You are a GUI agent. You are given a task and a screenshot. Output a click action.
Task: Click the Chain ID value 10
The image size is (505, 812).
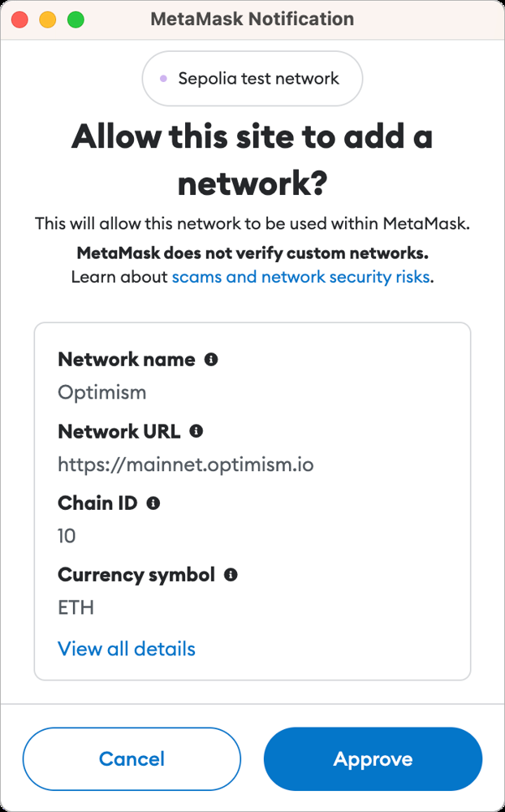[67, 535]
